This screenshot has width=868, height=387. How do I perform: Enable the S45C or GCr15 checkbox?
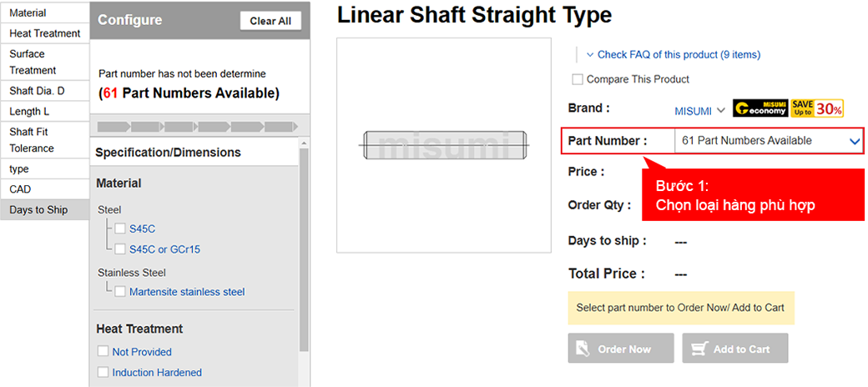point(120,249)
